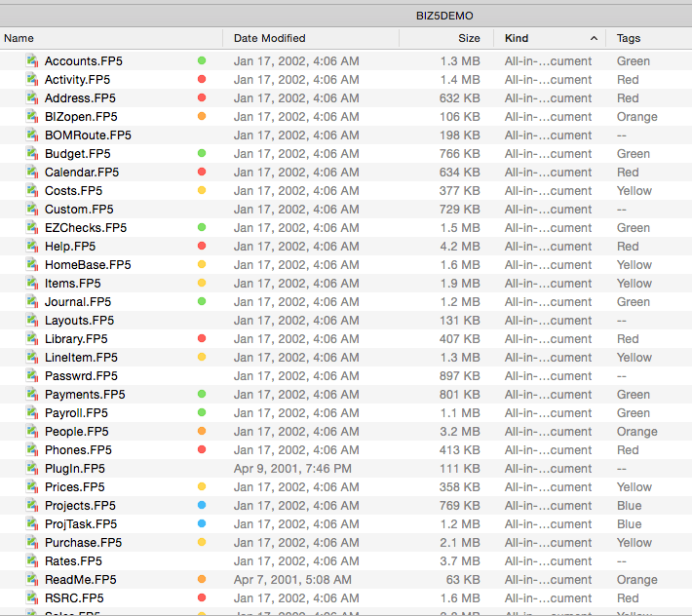The width and height of the screenshot is (692, 616).
Task: Select the HomeBase.FP5 file icon
Action: click(32, 264)
